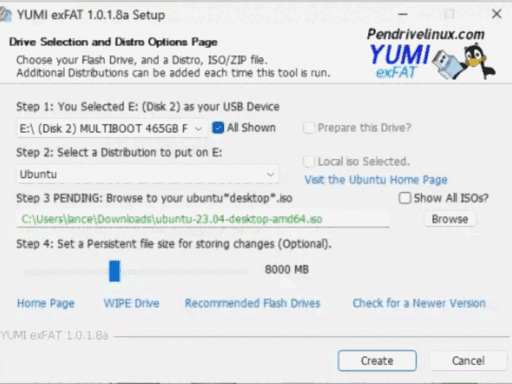
Task: Click the Create button
Action: point(377,361)
